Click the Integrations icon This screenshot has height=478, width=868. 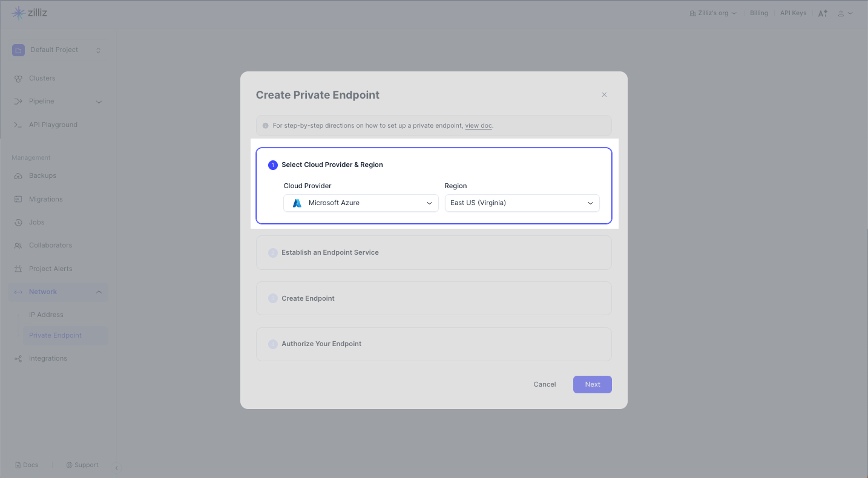[x=18, y=359]
